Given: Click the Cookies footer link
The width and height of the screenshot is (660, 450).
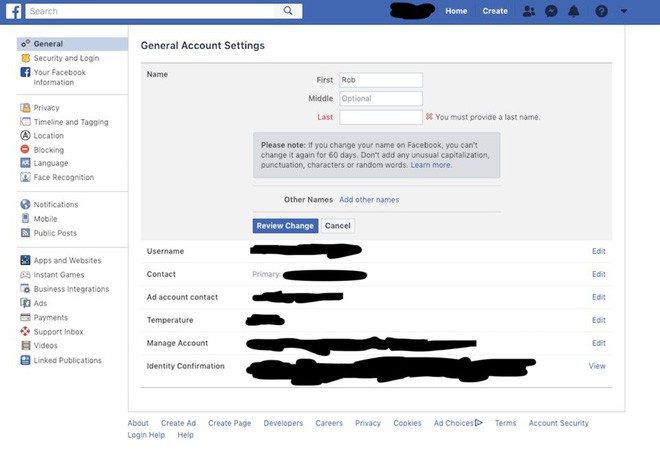Looking at the screenshot, I should (x=407, y=423).
